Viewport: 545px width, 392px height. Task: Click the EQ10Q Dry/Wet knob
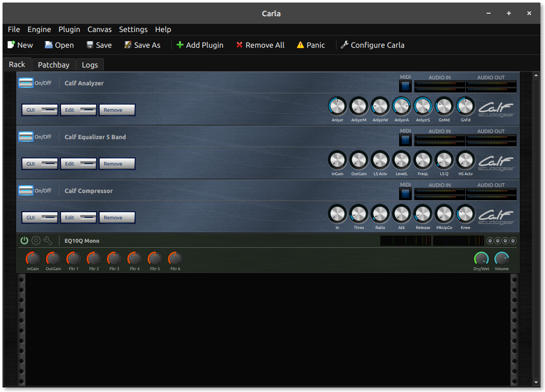(x=481, y=258)
